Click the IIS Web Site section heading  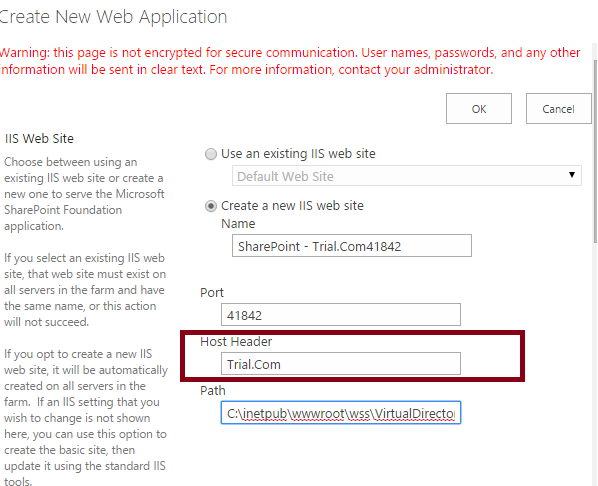click(x=39, y=138)
